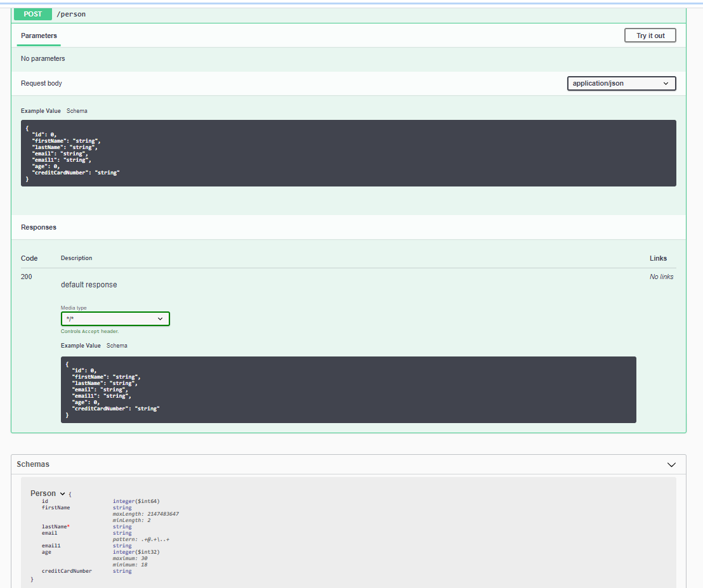Click the Responses section header
Screen dimensions: 703x588
click(x=39, y=227)
